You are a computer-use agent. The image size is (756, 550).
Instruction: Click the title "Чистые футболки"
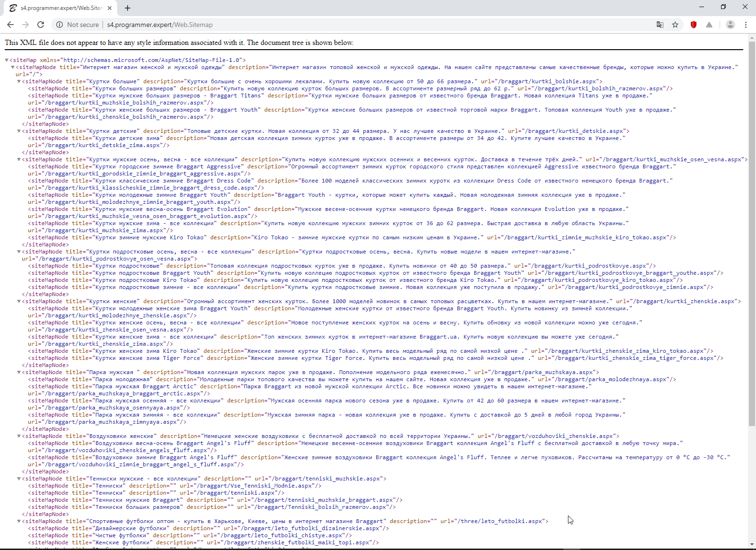120,535
